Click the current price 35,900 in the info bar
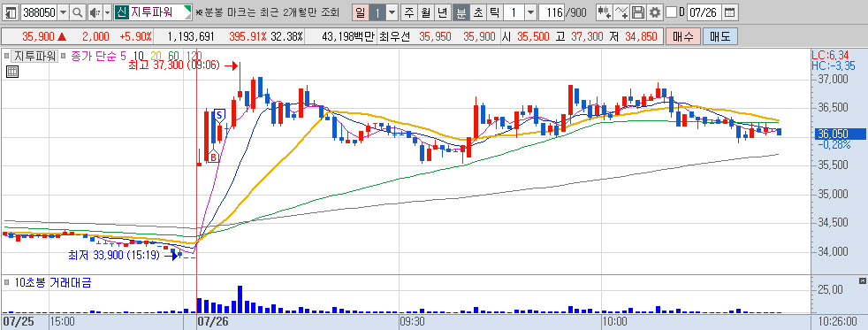 38,37
